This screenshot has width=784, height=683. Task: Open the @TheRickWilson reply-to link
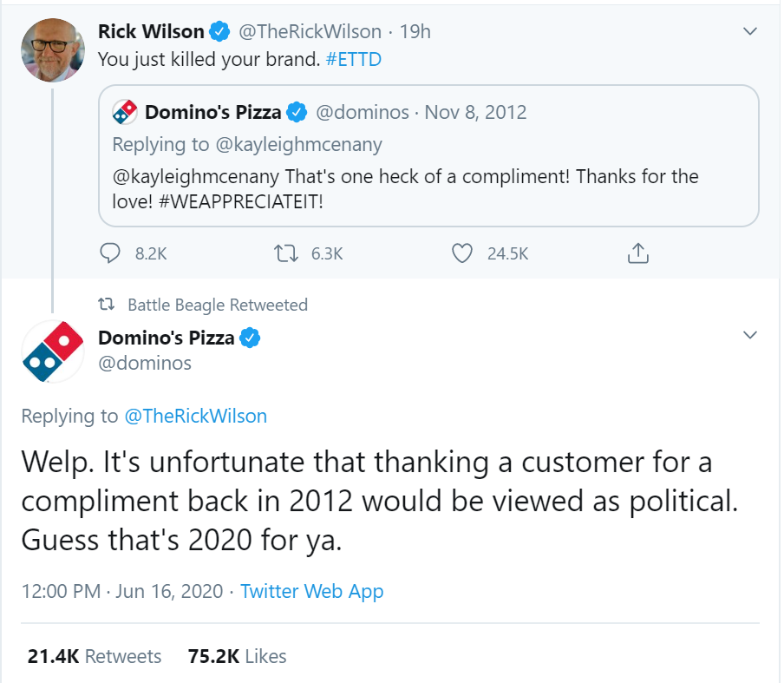196,416
